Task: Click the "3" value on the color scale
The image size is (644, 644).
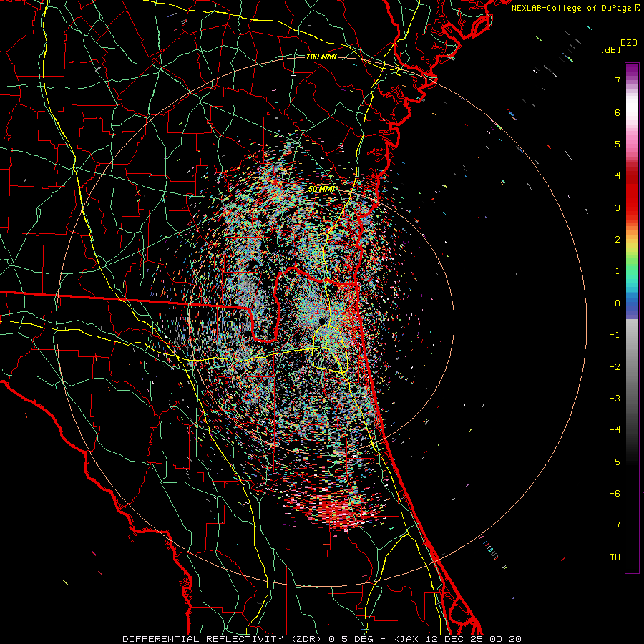Action: click(618, 208)
